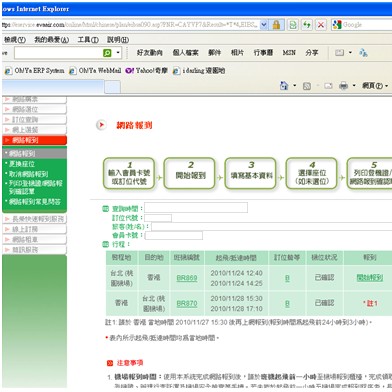Select 取消網路報到 in the green submenu
Screen dimensions: 392x392
[29, 174]
